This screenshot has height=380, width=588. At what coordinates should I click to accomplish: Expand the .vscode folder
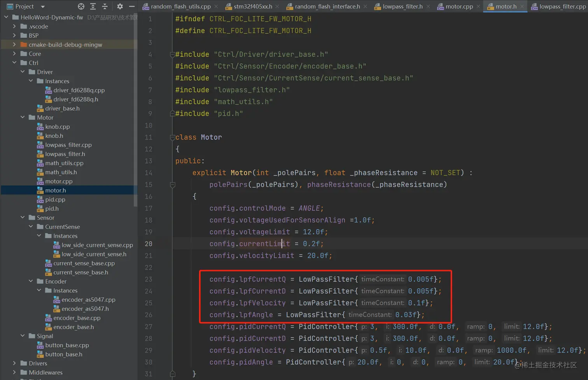14,26
